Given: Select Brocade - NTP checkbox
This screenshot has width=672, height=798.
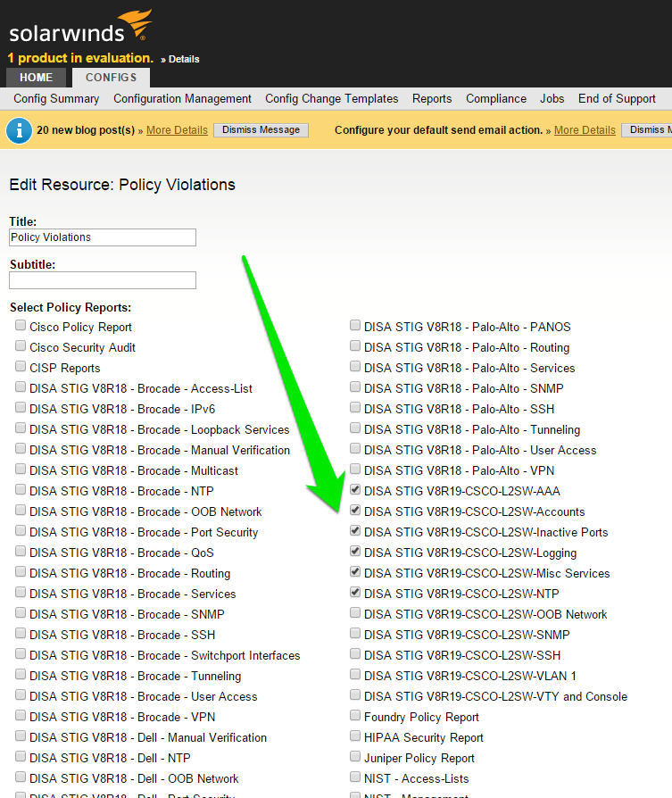Looking at the screenshot, I should click(x=21, y=489).
